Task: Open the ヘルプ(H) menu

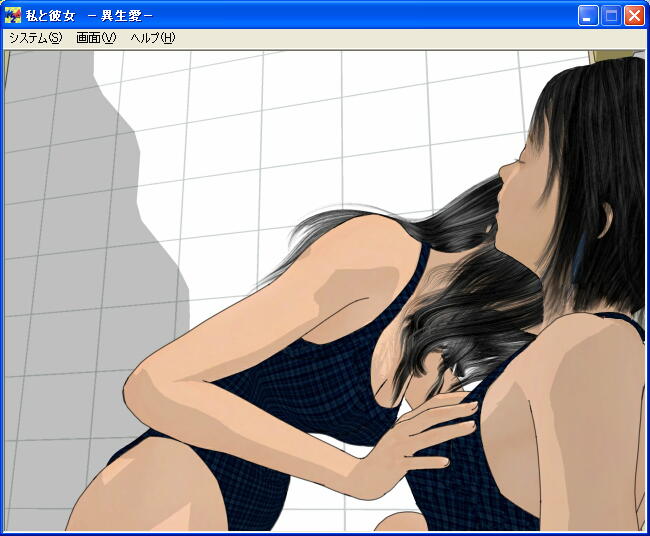Action: pos(153,38)
